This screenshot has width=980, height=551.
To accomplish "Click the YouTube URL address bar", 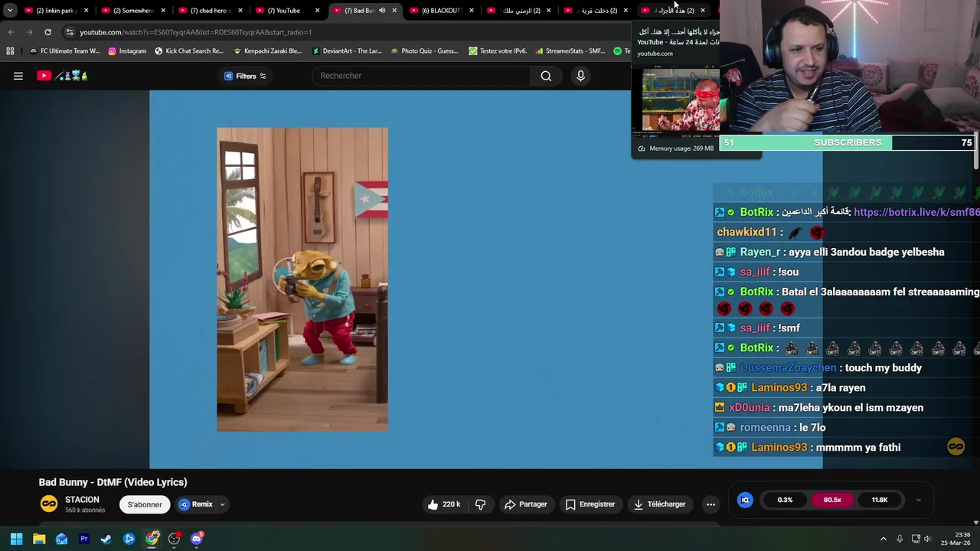I will click(x=345, y=32).
